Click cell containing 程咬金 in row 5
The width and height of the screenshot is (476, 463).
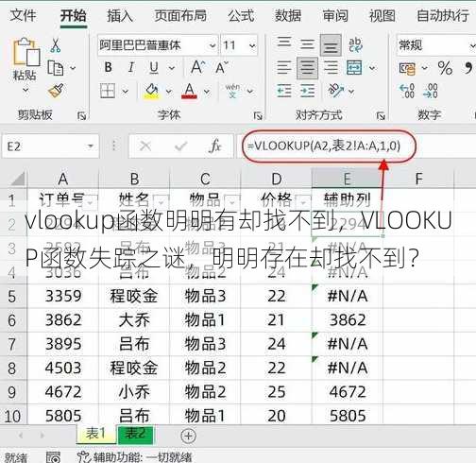point(134,296)
